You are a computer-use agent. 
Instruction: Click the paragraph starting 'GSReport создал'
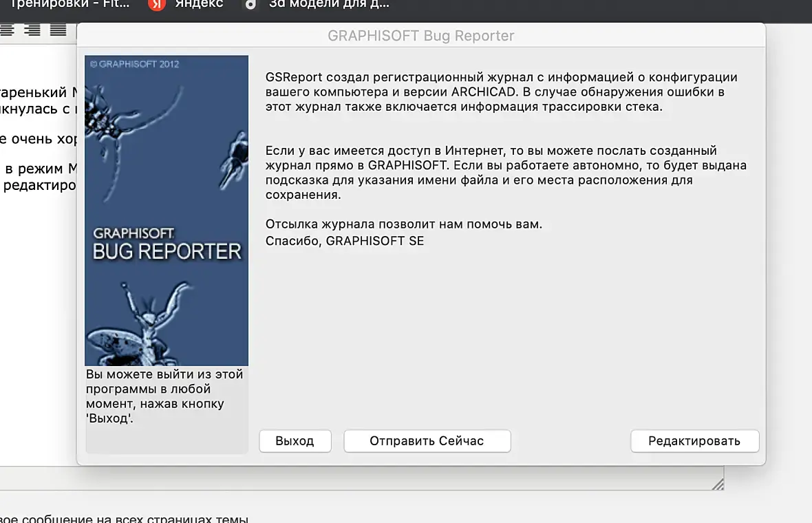(x=501, y=92)
